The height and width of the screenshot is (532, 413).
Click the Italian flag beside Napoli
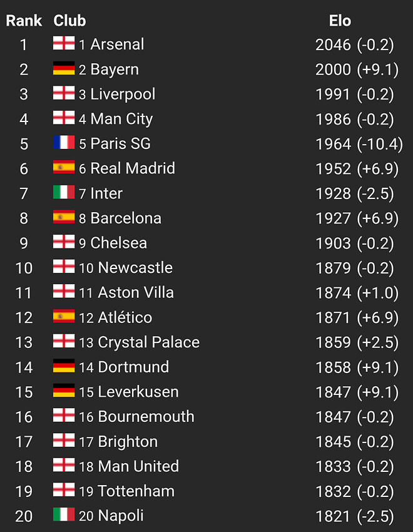point(64,514)
